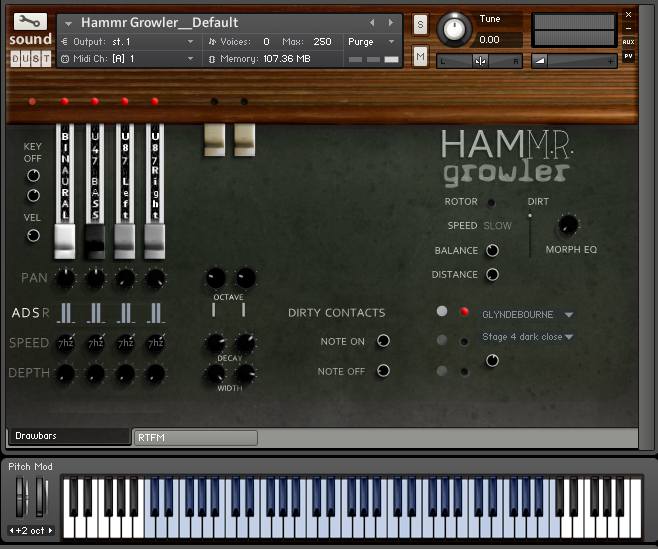Click U87 Left PAN knob
This screenshot has width=658, height=549.
125,278
